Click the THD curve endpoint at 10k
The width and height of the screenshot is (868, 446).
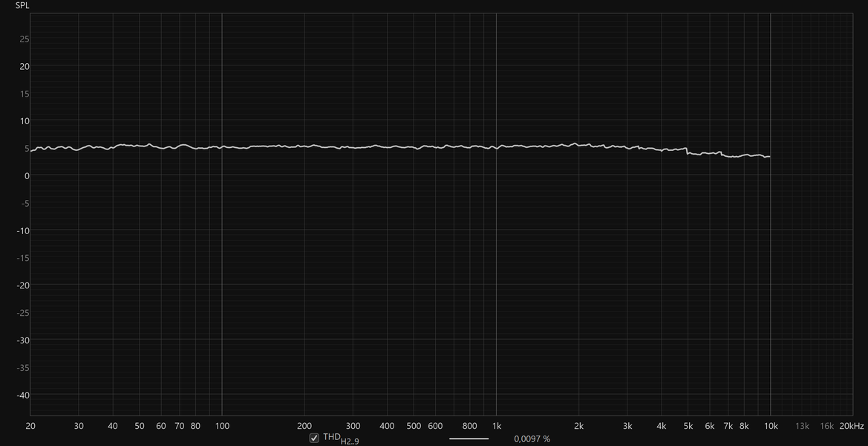(x=769, y=157)
